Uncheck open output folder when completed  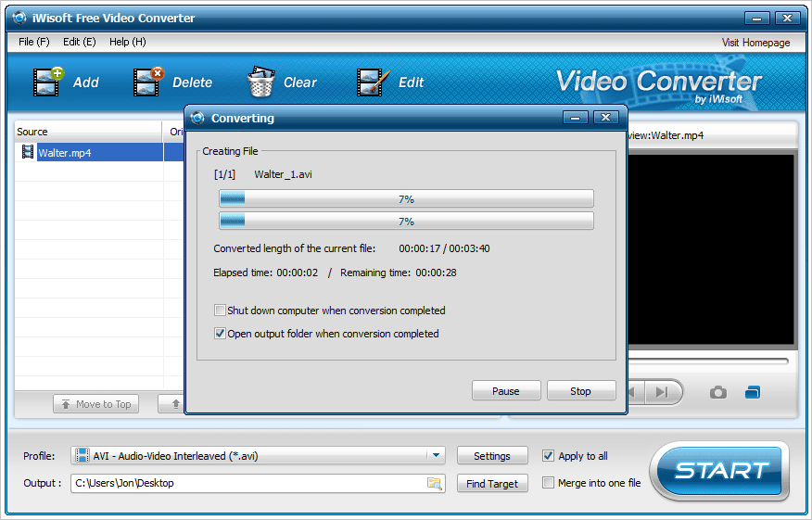point(220,334)
